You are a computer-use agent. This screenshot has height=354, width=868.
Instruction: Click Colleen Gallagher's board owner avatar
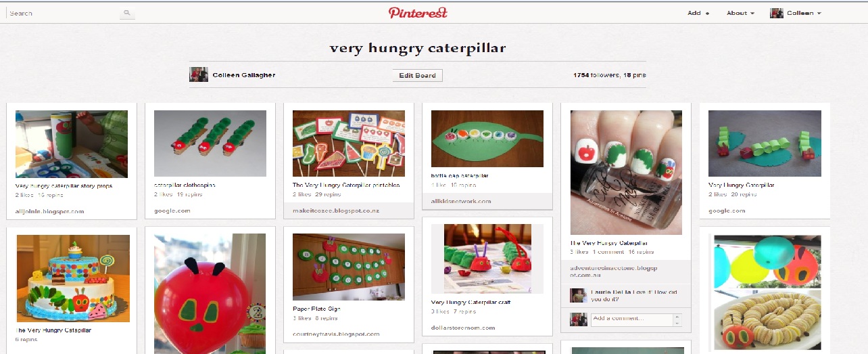pos(199,74)
